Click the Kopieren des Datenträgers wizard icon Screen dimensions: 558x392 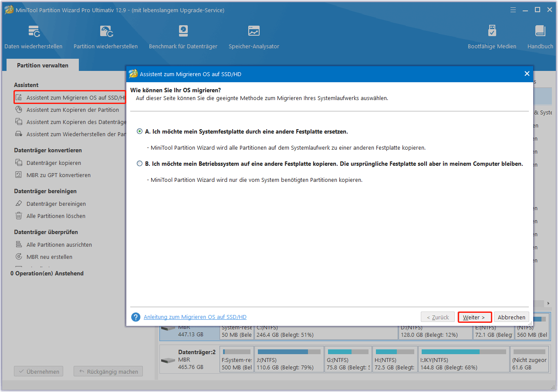tap(19, 122)
